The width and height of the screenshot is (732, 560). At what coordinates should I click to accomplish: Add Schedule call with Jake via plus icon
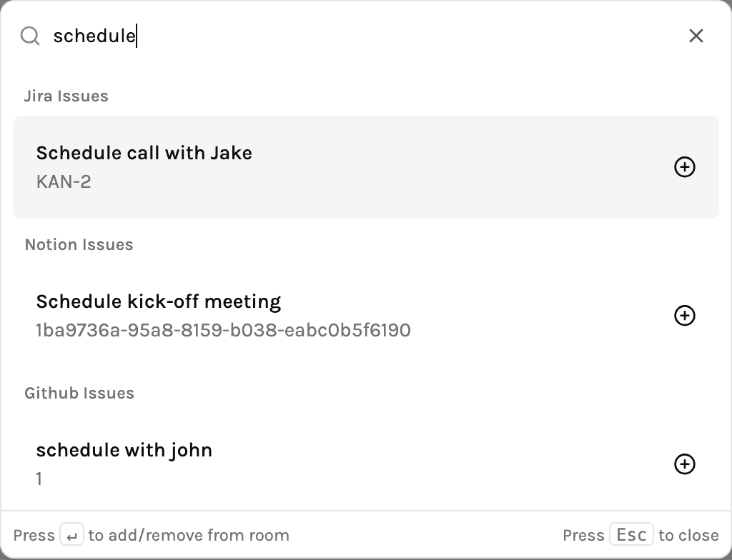pyautogui.click(x=684, y=167)
